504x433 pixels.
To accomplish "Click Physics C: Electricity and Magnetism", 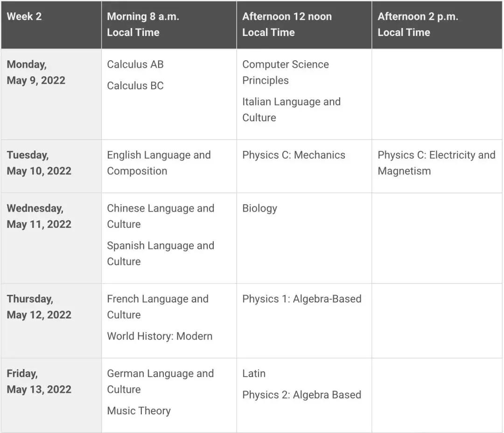I will pos(436,163).
